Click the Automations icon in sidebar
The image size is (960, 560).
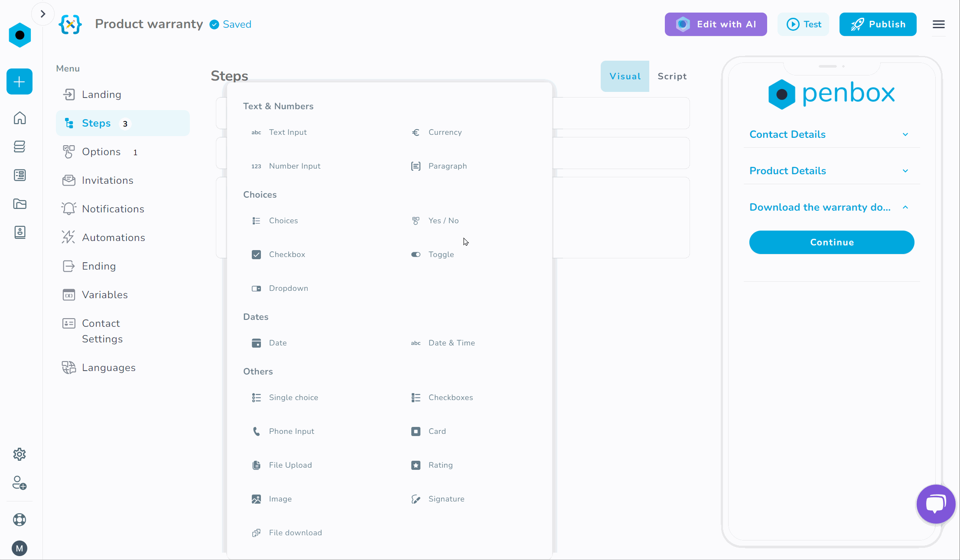click(69, 238)
